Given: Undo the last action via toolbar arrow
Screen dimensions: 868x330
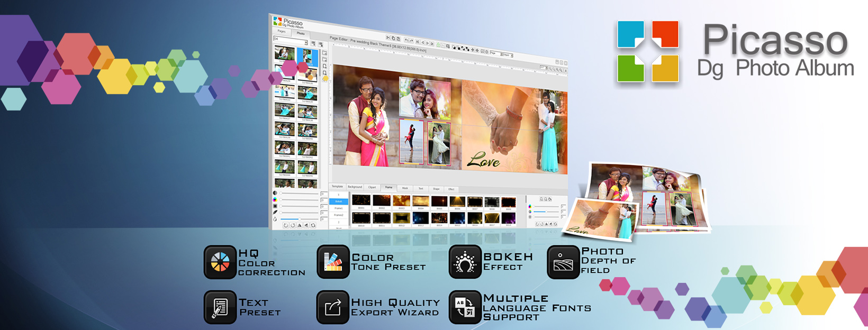Looking at the screenshot, I should coord(406,40).
